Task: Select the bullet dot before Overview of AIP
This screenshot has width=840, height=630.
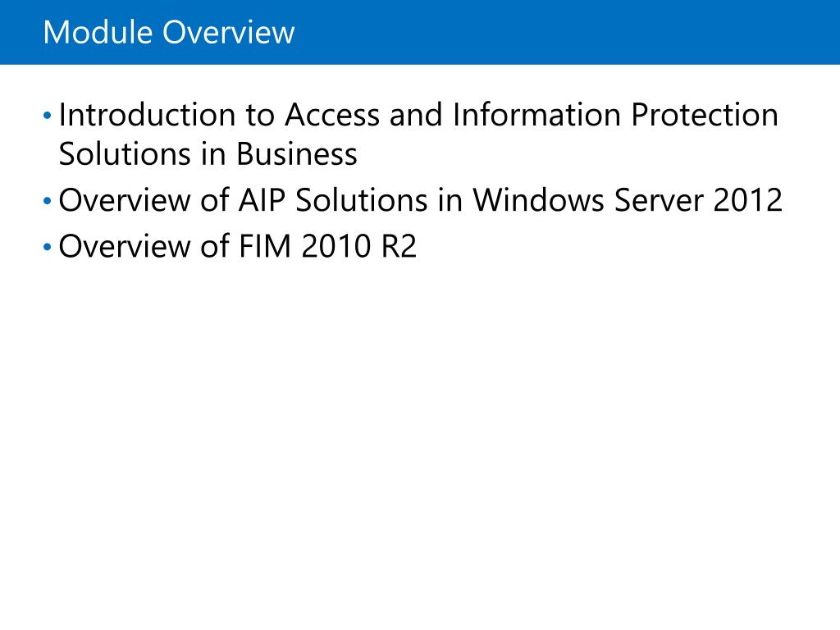Action: pos(47,201)
